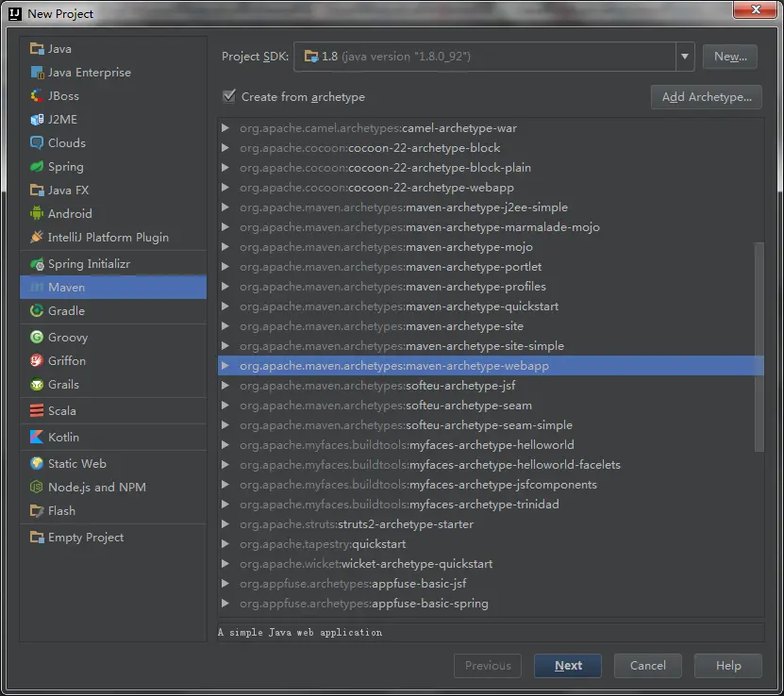Click the Cancel button
784x696 pixels.
point(647,666)
